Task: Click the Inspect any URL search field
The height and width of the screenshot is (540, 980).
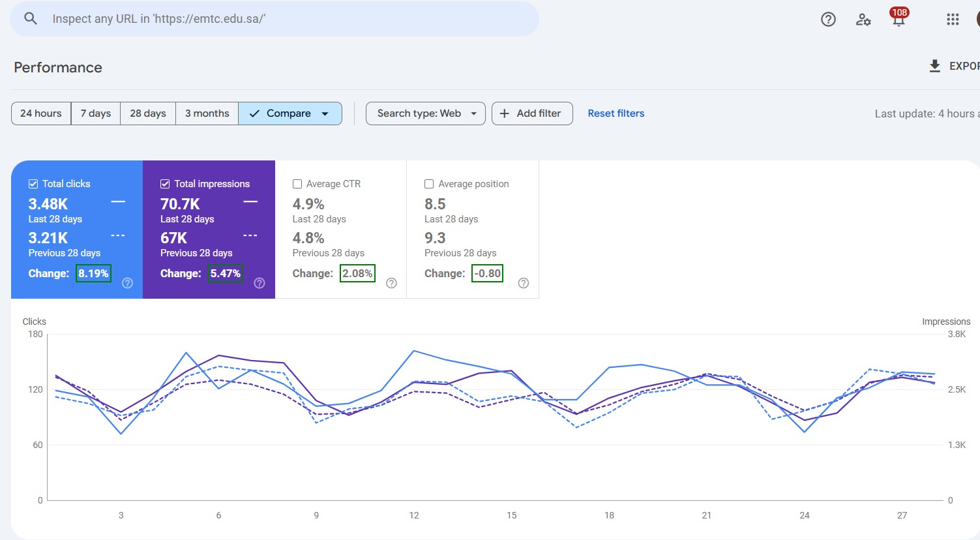Action: coord(275,19)
